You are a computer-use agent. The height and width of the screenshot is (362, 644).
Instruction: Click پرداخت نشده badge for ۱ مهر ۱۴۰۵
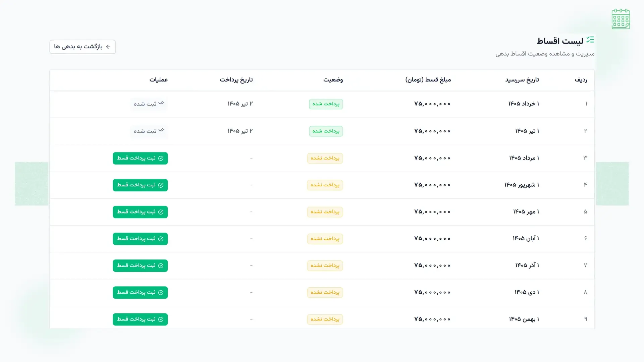coord(325,212)
